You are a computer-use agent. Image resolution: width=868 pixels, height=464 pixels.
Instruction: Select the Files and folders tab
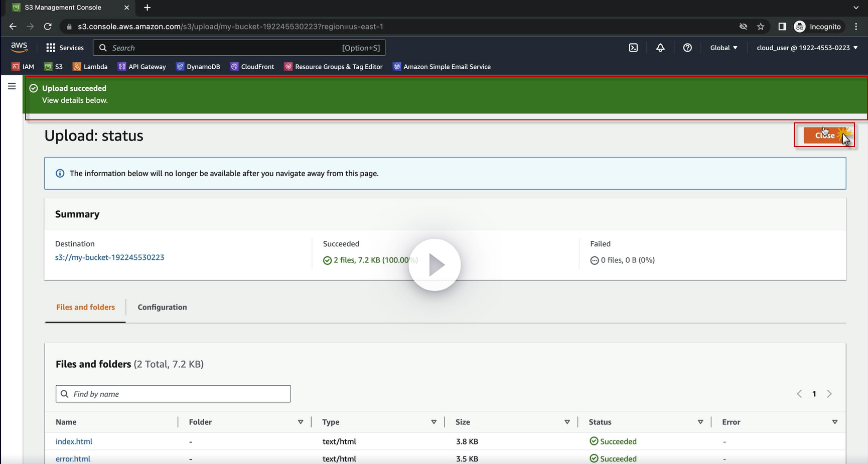(85, 307)
